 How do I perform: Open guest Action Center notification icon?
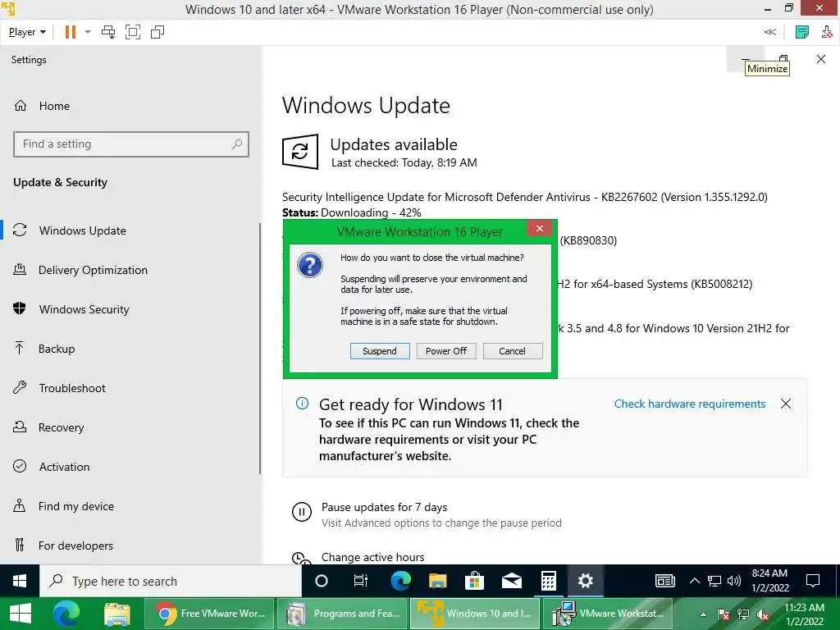pos(813,581)
